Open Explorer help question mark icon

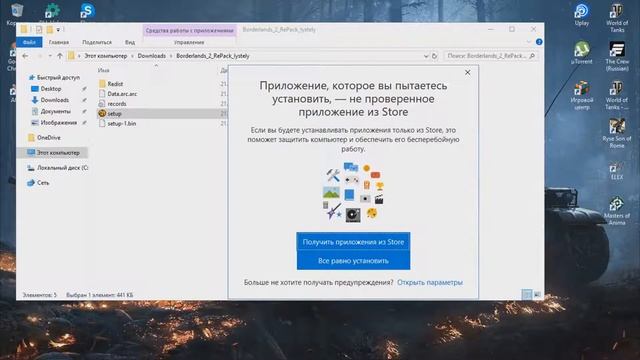click(x=539, y=42)
